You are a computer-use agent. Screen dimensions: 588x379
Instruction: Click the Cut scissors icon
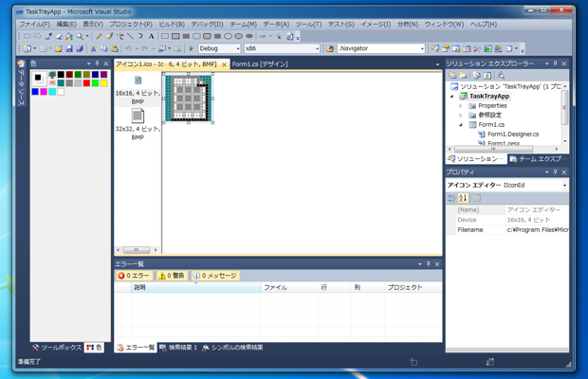(x=93, y=48)
